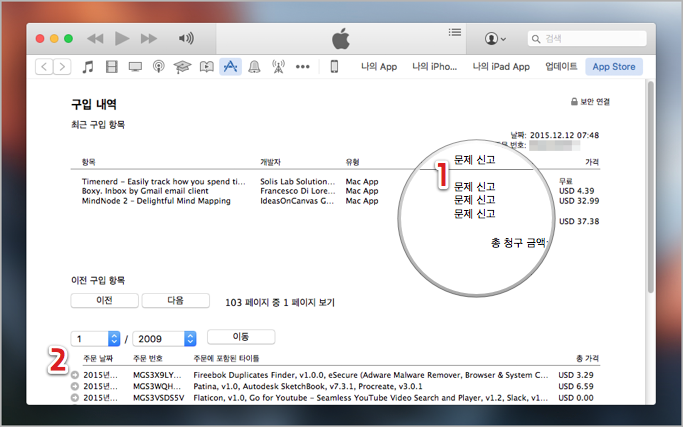Image resolution: width=683 pixels, height=427 pixels.
Task: Click the 주문 번호 column header
Action: pos(148,358)
